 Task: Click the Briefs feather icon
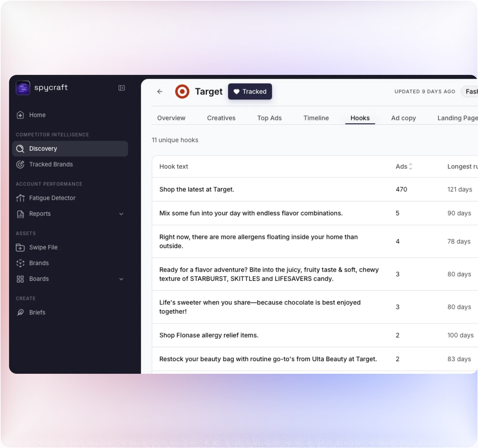click(x=20, y=312)
